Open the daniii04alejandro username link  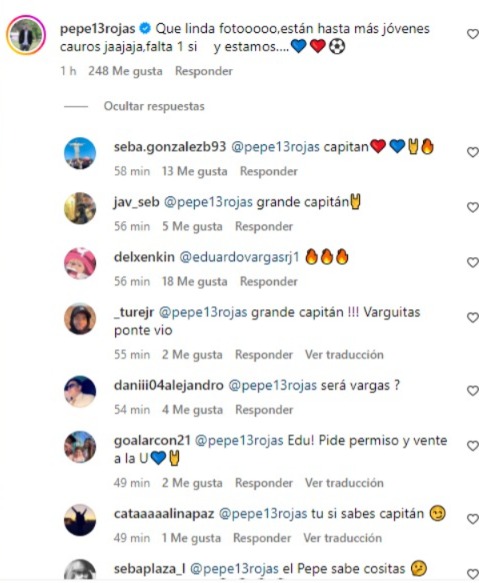[x=168, y=386]
